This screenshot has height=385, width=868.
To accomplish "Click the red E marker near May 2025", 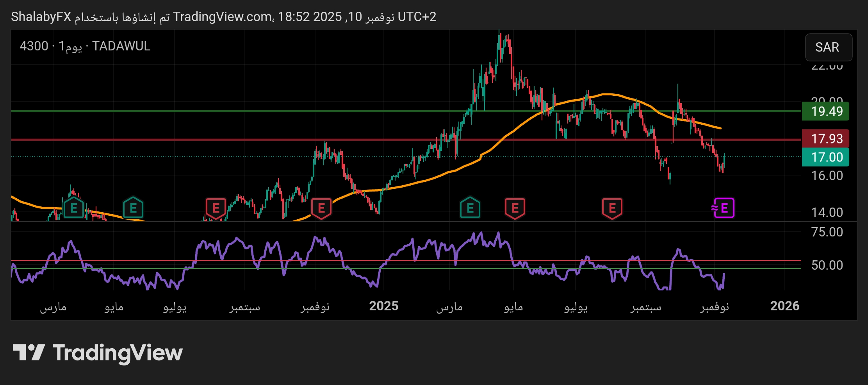I will click(515, 208).
